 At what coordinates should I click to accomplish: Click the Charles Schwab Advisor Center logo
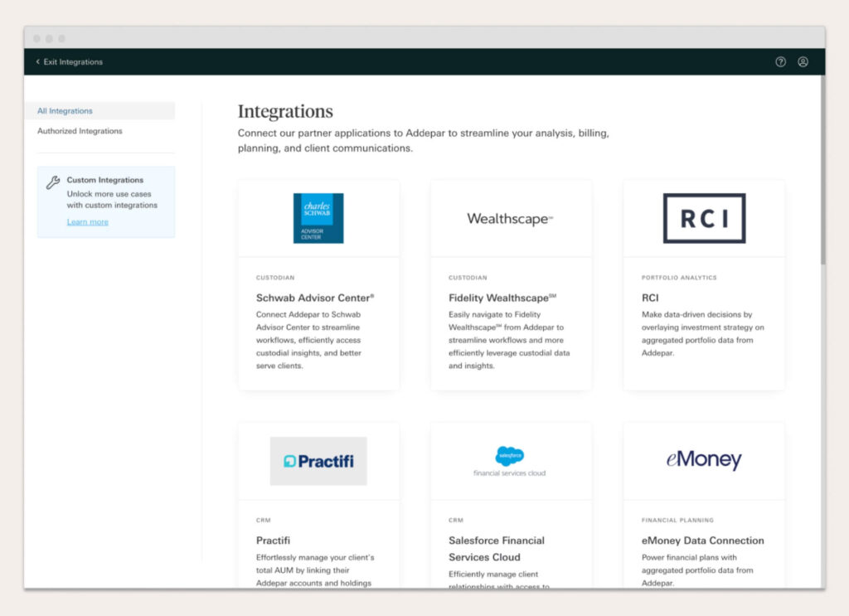pyautogui.click(x=318, y=218)
